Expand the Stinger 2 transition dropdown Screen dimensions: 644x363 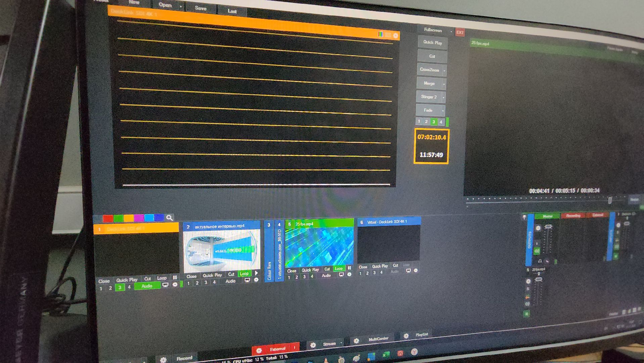(x=443, y=97)
